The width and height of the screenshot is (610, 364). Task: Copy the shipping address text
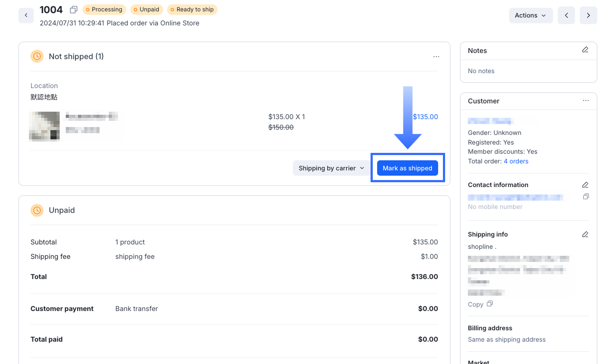pyautogui.click(x=480, y=304)
